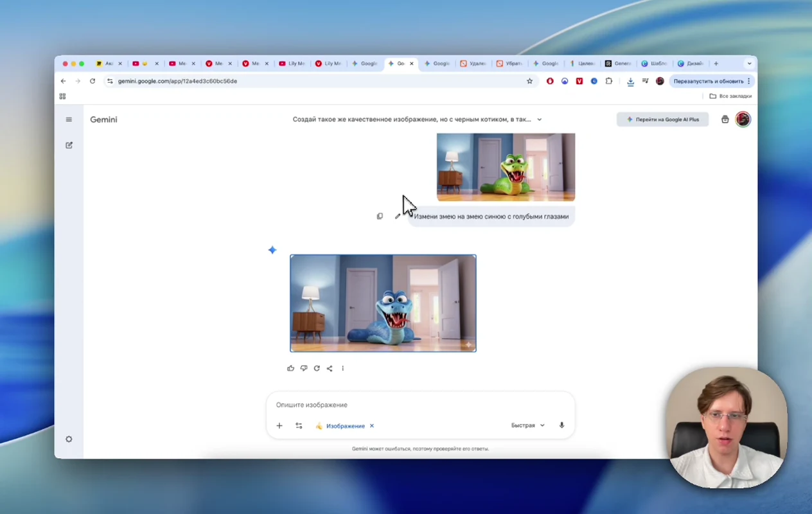The height and width of the screenshot is (514, 812).
Task: Open the Все закладки bookmarks folder
Action: click(730, 96)
